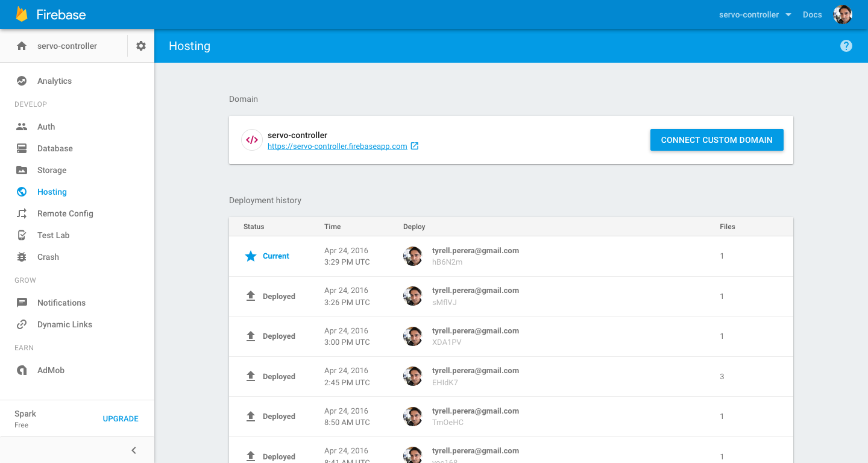Image resolution: width=868 pixels, height=463 pixels.
Task: Click the Storage folder-image icon
Action: [22, 170]
